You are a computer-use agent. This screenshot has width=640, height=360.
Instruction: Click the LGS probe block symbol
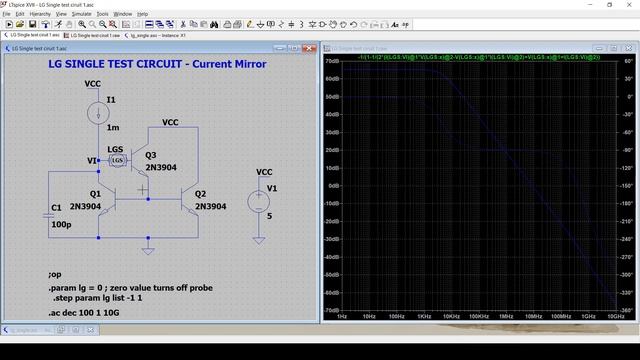tap(118, 160)
